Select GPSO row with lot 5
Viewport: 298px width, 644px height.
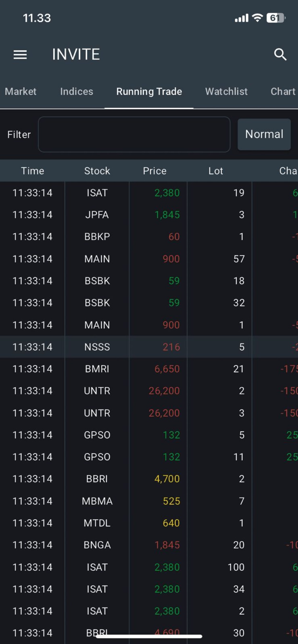point(149,435)
